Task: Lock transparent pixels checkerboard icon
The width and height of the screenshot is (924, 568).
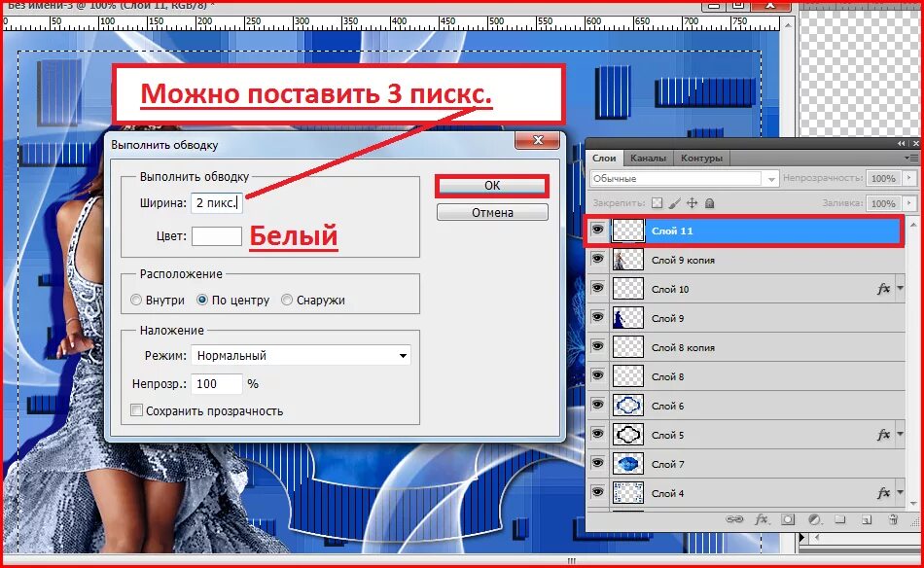Action: coord(657,203)
